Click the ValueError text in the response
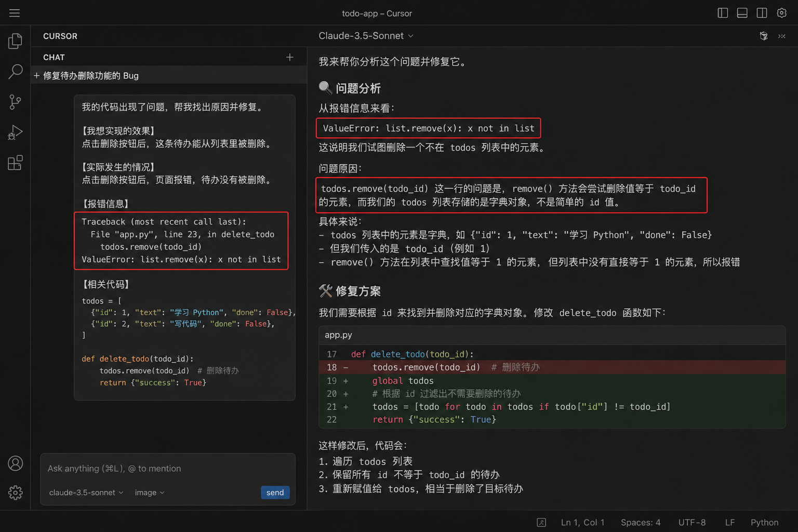The image size is (798, 532). point(429,128)
